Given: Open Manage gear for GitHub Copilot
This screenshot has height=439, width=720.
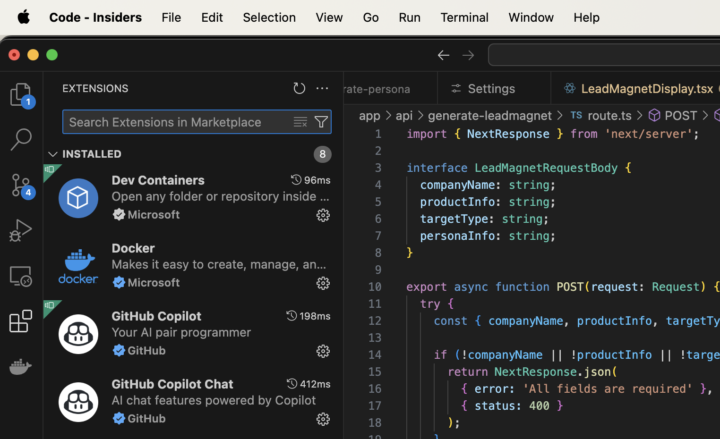Looking at the screenshot, I should [x=323, y=351].
